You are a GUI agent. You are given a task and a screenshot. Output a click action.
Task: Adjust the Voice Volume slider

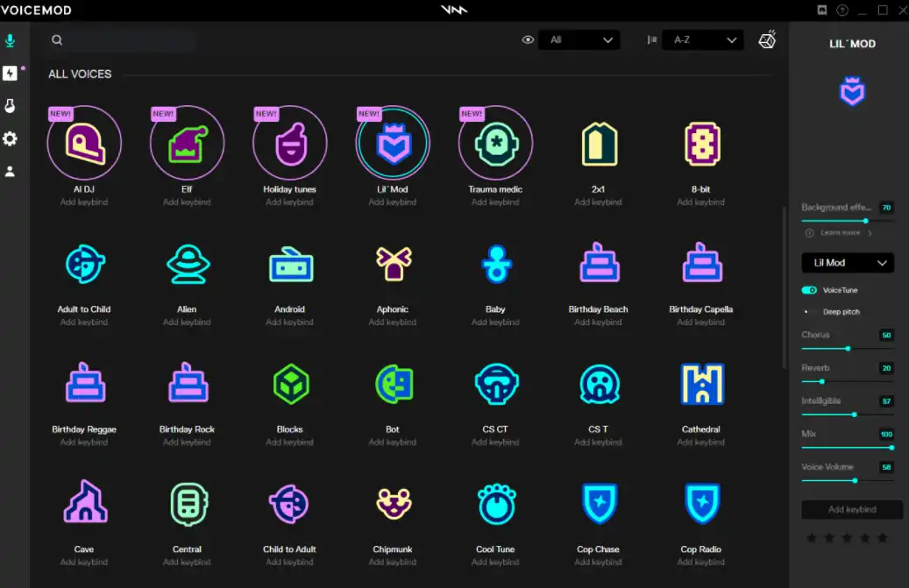(848, 481)
